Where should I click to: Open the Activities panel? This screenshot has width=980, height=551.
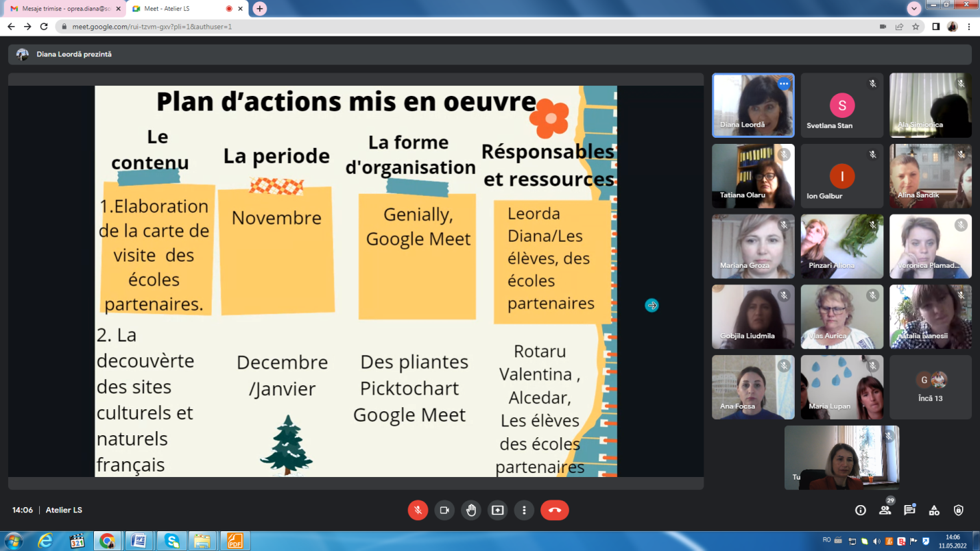point(934,510)
